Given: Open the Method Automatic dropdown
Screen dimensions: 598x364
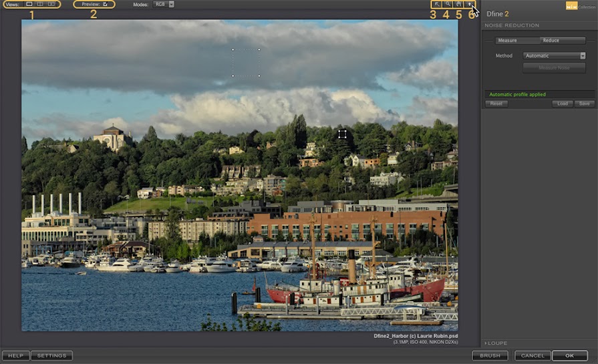Looking at the screenshot, I should [x=554, y=55].
